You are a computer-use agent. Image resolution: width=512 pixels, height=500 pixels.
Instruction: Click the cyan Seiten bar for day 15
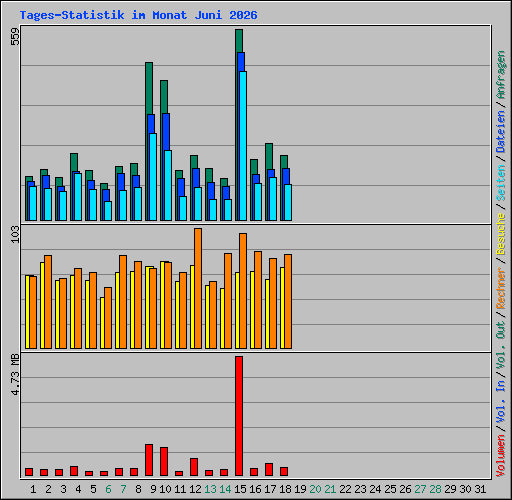point(243,146)
